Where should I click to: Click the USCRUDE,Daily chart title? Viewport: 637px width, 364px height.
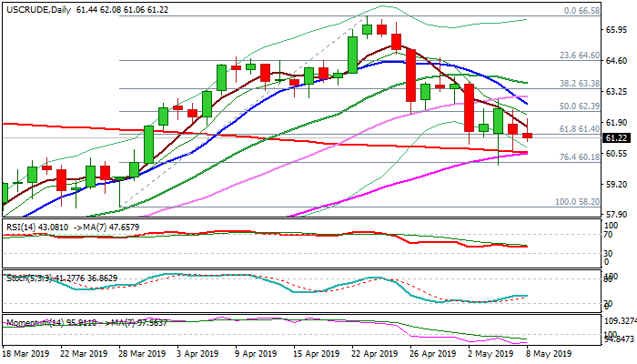tap(35, 8)
